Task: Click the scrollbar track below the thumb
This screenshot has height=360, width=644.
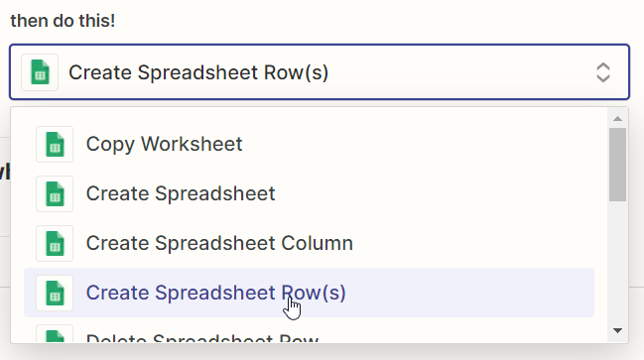Action: (618, 262)
